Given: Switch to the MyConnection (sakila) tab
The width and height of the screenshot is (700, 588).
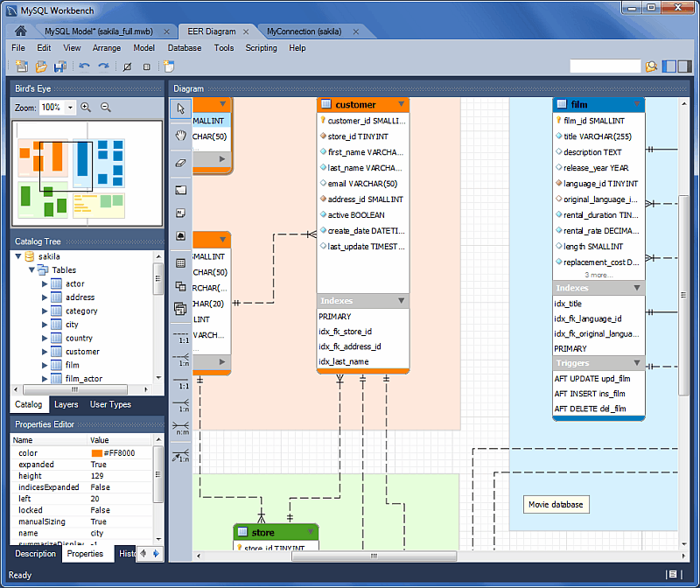Looking at the screenshot, I should (x=302, y=31).
